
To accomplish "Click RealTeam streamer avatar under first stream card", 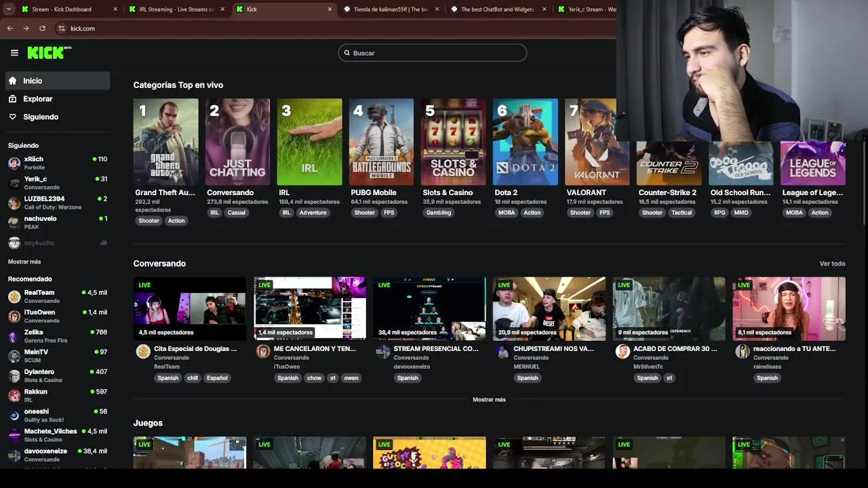I will pyautogui.click(x=142, y=351).
